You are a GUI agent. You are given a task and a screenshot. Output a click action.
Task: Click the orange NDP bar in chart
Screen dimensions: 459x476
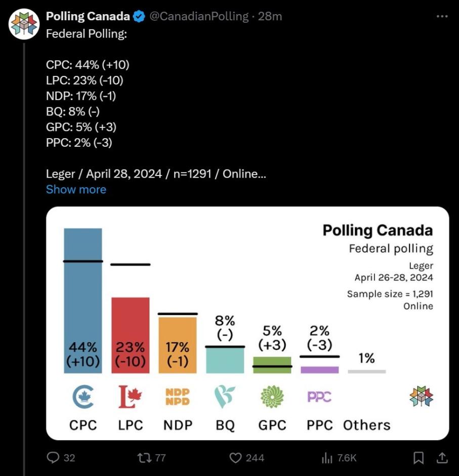tap(177, 344)
